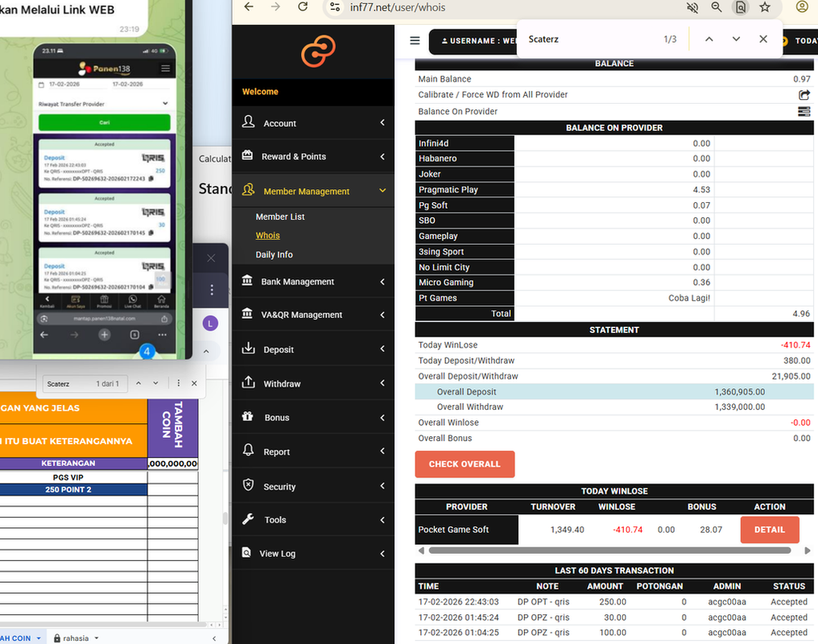Click the 17-02-2026 22:43:03 transaction row
The height and width of the screenshot is (644, 818).
point(614,602)
